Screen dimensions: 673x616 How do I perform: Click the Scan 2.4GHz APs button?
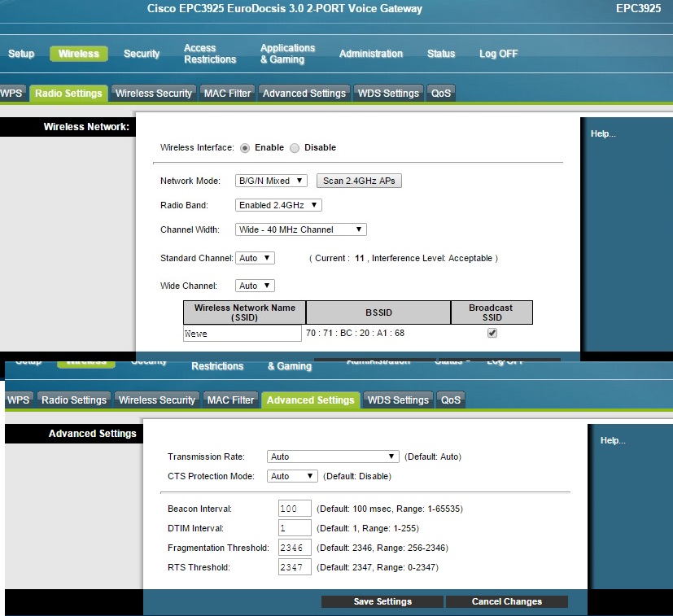(x=359, y=181)
